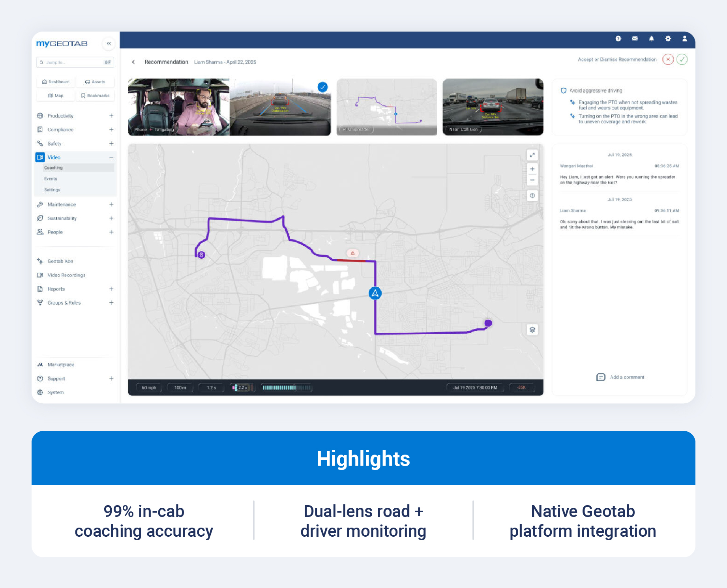Screen dimensions: 727x588
Task: Open the Map shortcut
Action: coord(56,96)
